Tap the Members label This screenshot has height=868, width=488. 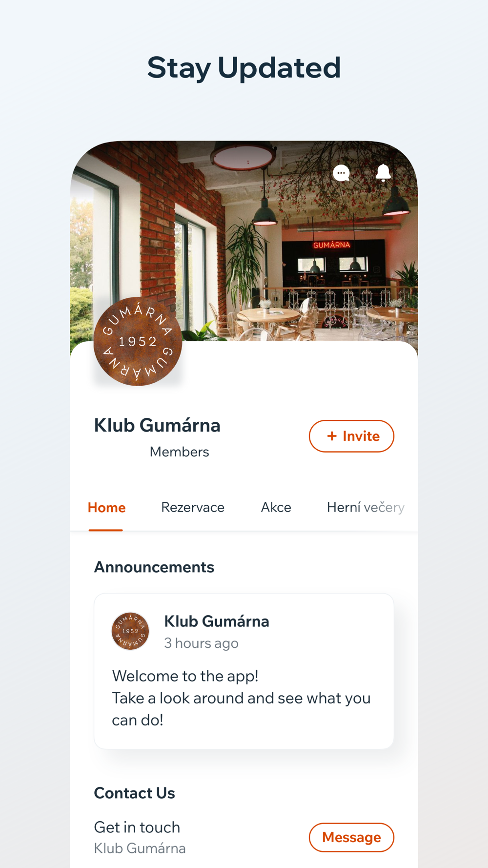click(179, 452)
